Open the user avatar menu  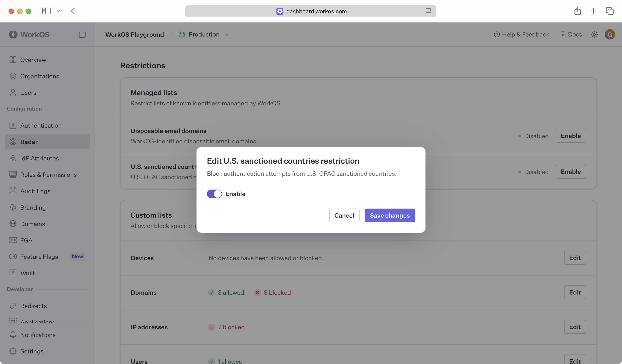pos(609,35)
